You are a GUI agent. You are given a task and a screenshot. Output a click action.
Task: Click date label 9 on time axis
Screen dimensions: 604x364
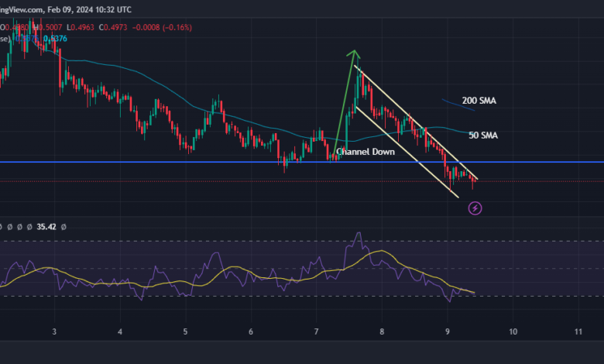tap(448, 331)
